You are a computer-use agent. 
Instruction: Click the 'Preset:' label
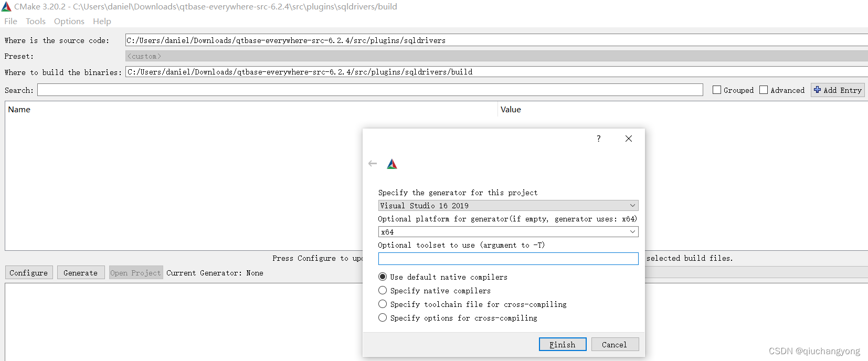tap(19, 56)
